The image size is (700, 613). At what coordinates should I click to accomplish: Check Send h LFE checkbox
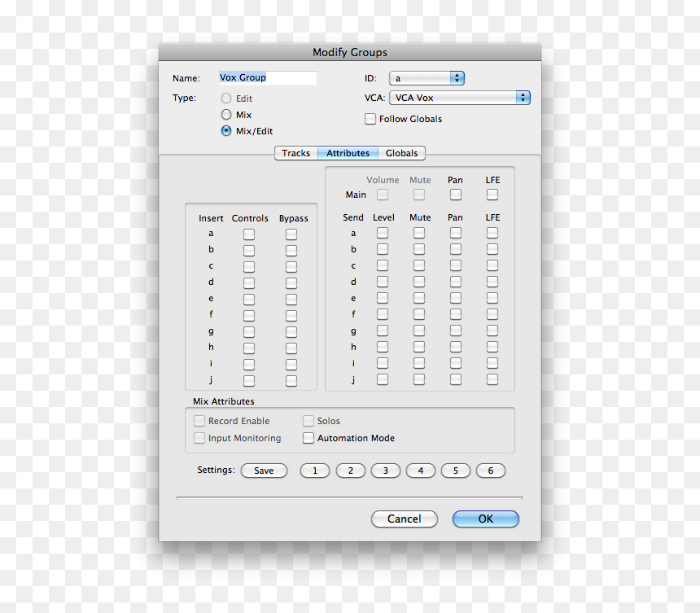coord(492,347)
